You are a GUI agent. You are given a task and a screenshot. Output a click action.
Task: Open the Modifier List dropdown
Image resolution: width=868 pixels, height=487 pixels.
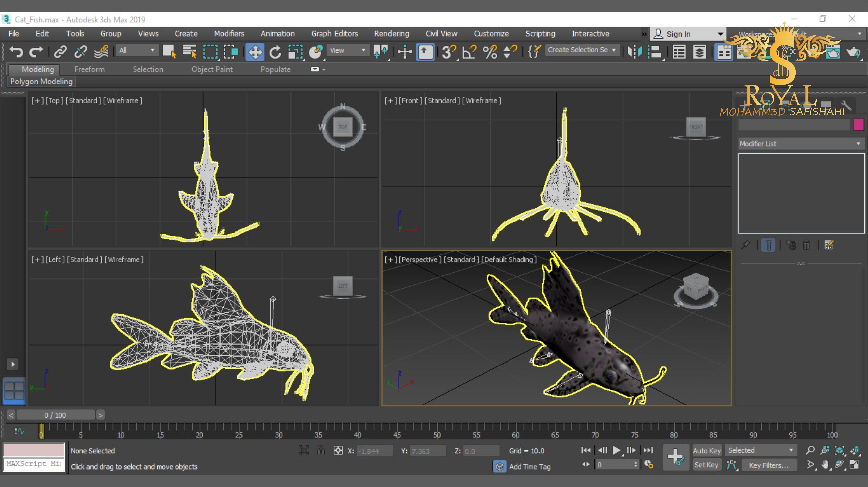click(x=801, y=144)
